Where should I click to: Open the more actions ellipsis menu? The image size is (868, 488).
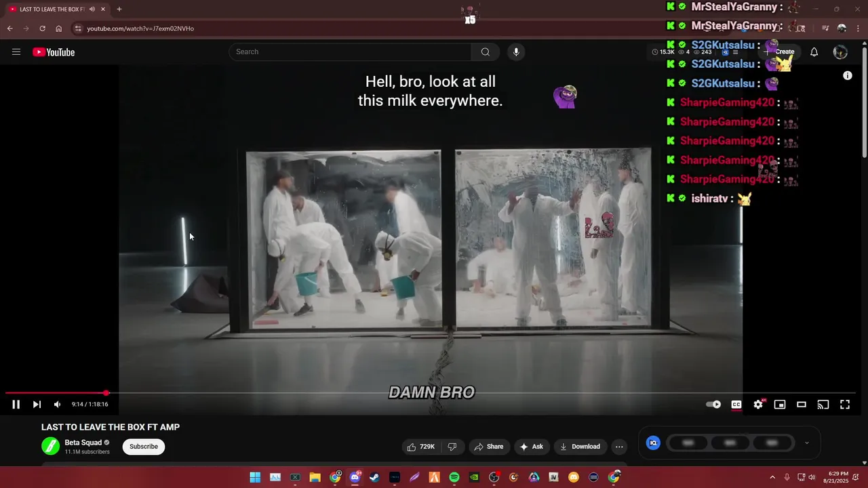pos(619,447)
